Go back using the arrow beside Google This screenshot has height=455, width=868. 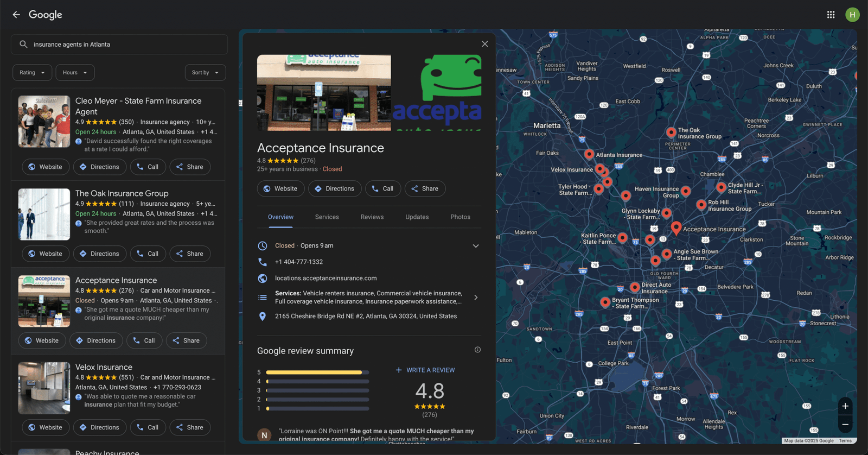[x=16, y=15]
